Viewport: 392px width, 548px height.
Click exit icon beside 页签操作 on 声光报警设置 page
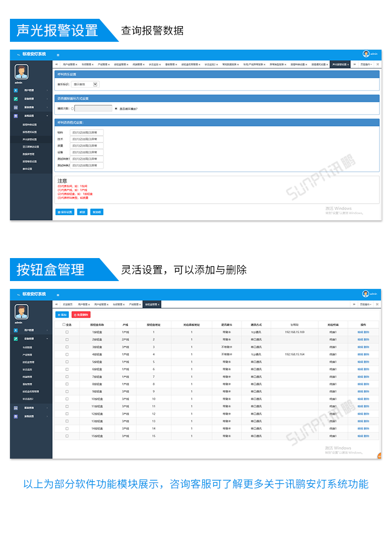point(378,64)
